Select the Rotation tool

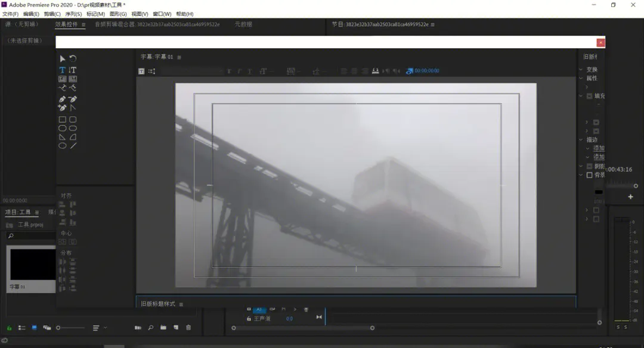pyautogui.click(x=73, y=58)
